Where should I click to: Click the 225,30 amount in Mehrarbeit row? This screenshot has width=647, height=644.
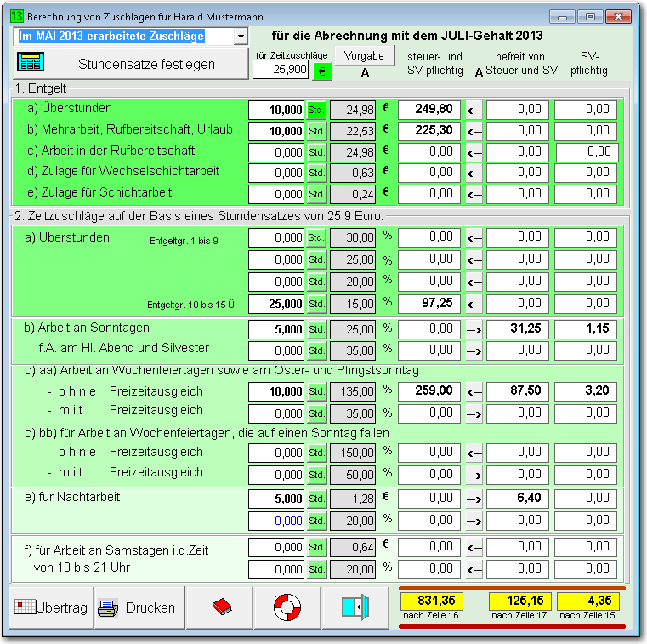[x=429, y=131]
